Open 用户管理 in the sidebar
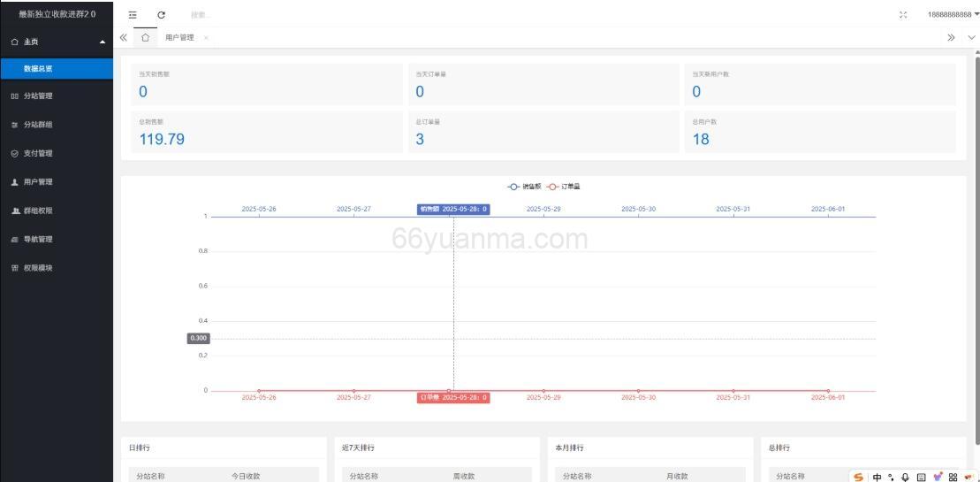Viewport: 980px width, 482px height. [x=57, y=182]
